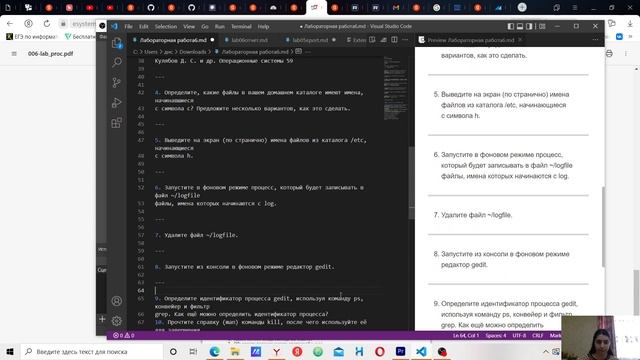The width and height of the screenshot is (640, 360).
Task: Open the Explorer view in activity bar
Action: [x=117, y=43]
